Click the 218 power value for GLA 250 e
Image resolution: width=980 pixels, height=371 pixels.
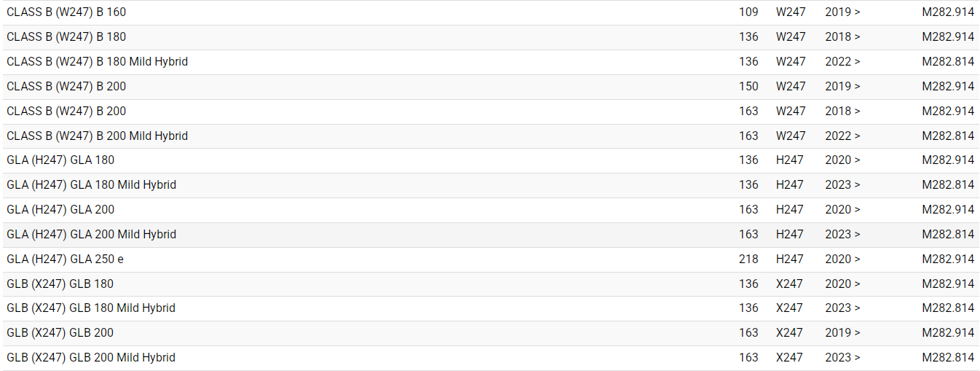coord(748,259)
